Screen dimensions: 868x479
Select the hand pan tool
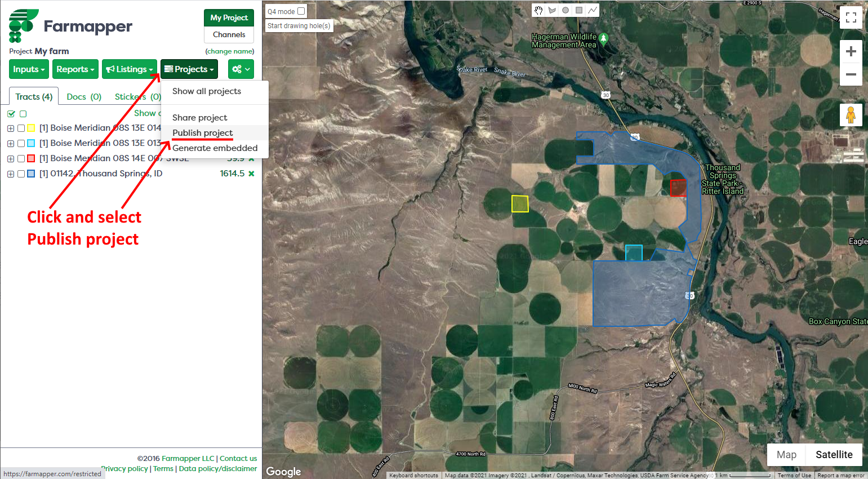pyautogui.click(x=538, y=10)
